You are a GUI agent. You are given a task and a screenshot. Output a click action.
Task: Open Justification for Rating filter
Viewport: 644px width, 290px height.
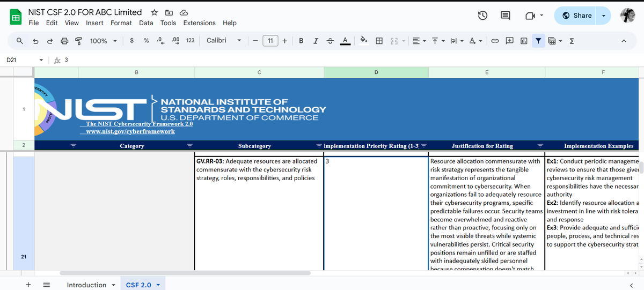coord(540,146)
